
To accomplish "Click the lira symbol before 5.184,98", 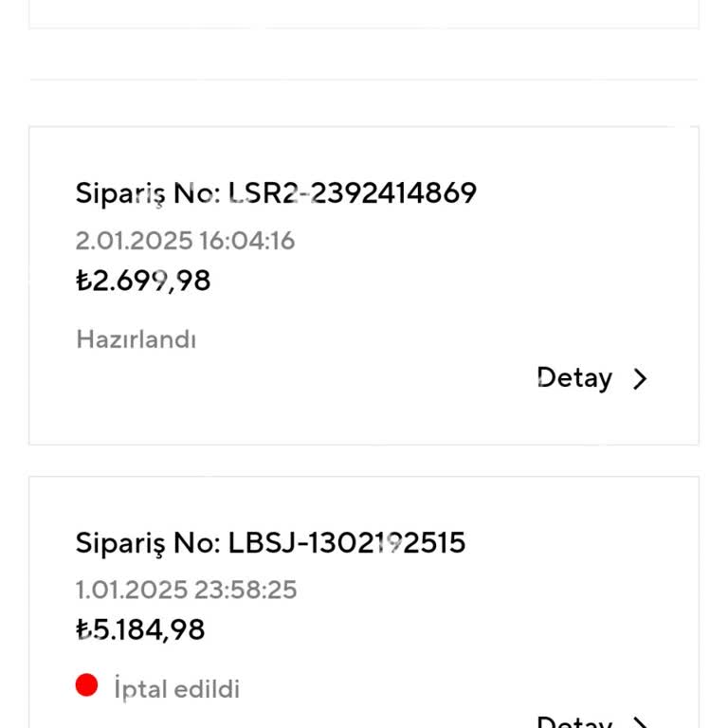I will pyautogui.click(x=82, y=629).
